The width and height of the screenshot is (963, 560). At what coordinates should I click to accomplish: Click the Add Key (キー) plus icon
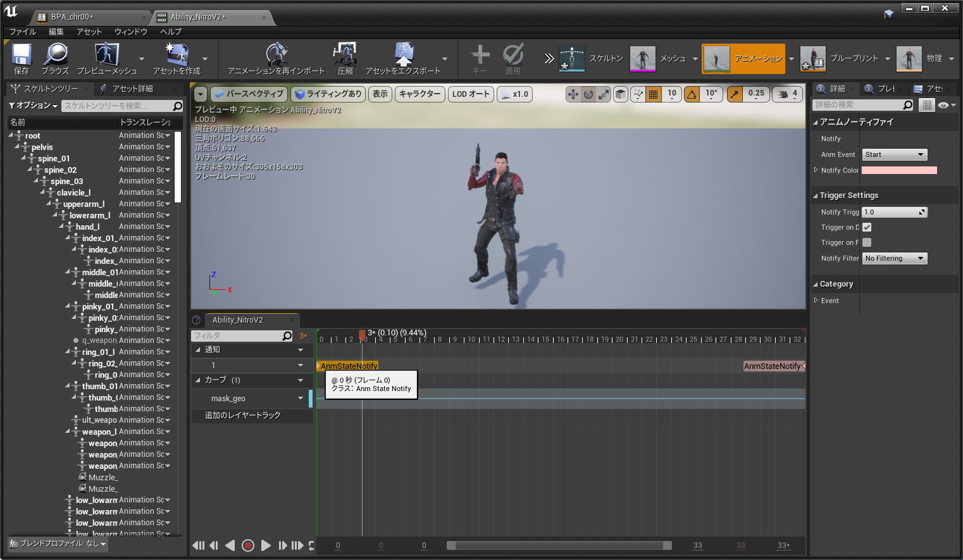point(480,55)
